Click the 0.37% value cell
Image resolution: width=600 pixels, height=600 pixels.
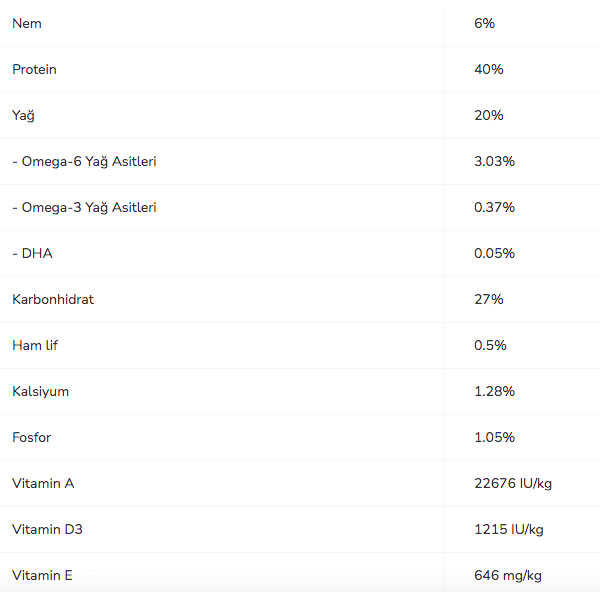coord(494,207)
